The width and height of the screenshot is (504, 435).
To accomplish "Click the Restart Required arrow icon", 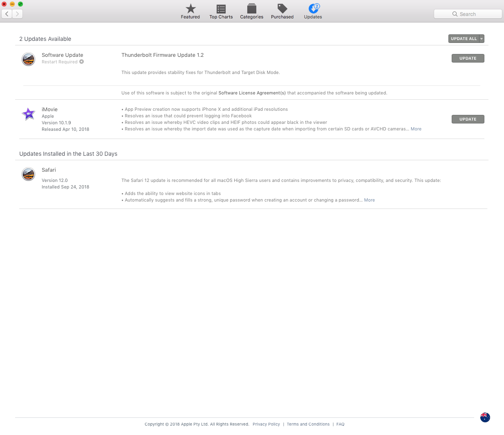I will pyautogui.click(x=82, y=62).
